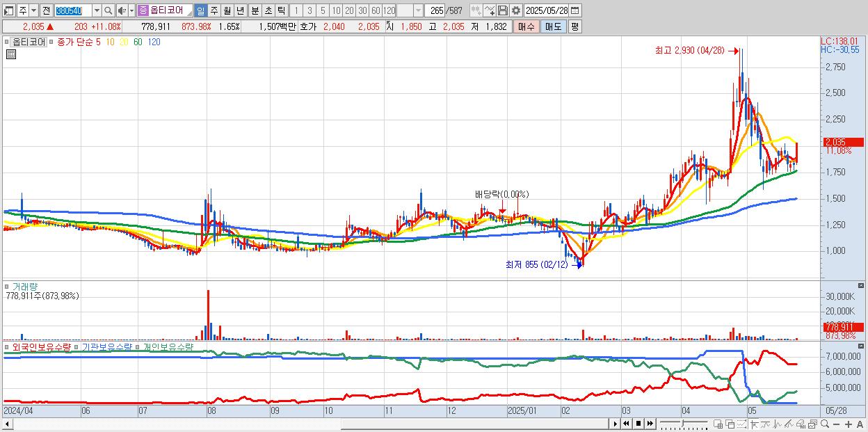Open the data grid table icon under 옵티코어
This screenshot has width=868, height=432.
(x=11, y=54)
